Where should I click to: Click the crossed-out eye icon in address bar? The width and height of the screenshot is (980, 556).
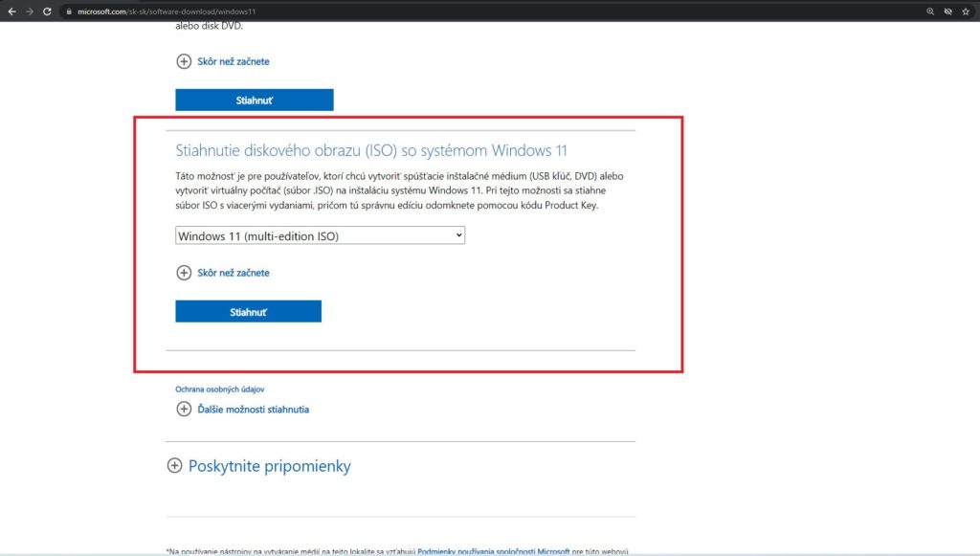tap(948, 11)
